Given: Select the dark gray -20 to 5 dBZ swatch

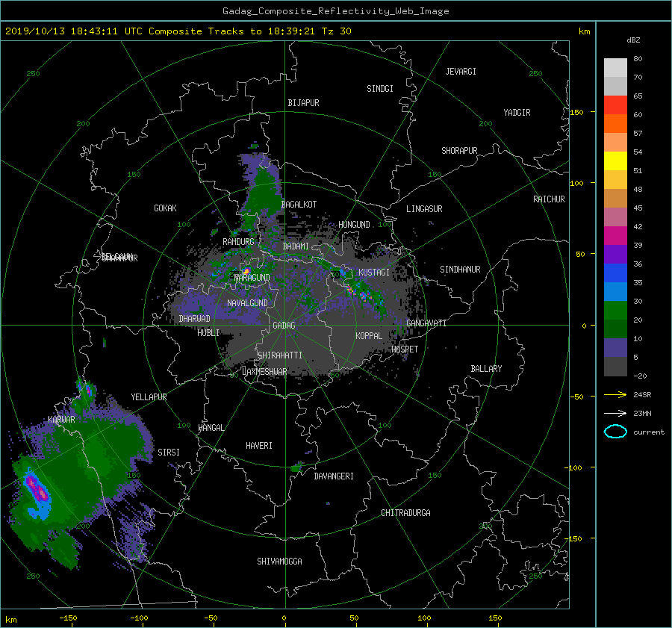Looking at the screenshot, I should [x=615, y=366].
